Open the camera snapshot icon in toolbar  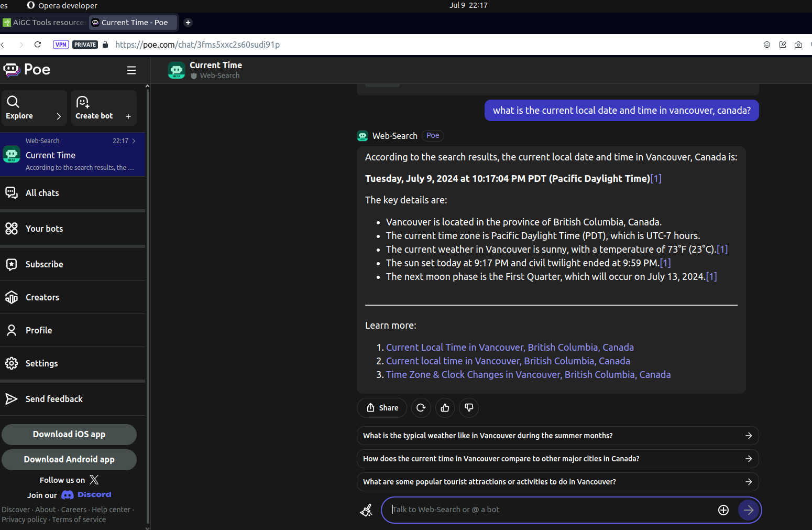coord(798,45)
